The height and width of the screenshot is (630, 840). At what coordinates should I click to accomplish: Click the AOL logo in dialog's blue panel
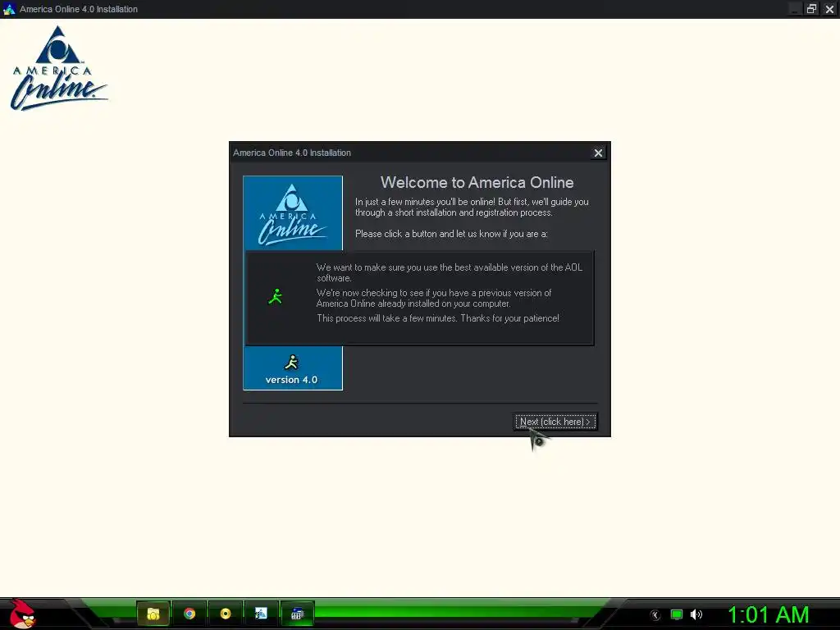pos(292,214)
